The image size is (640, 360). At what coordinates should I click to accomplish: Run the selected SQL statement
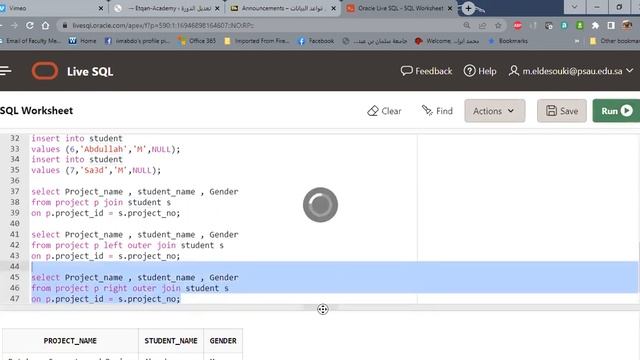616,111
